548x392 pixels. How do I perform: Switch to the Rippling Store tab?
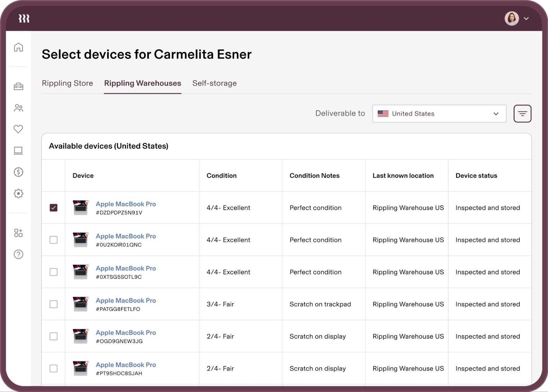67,83
